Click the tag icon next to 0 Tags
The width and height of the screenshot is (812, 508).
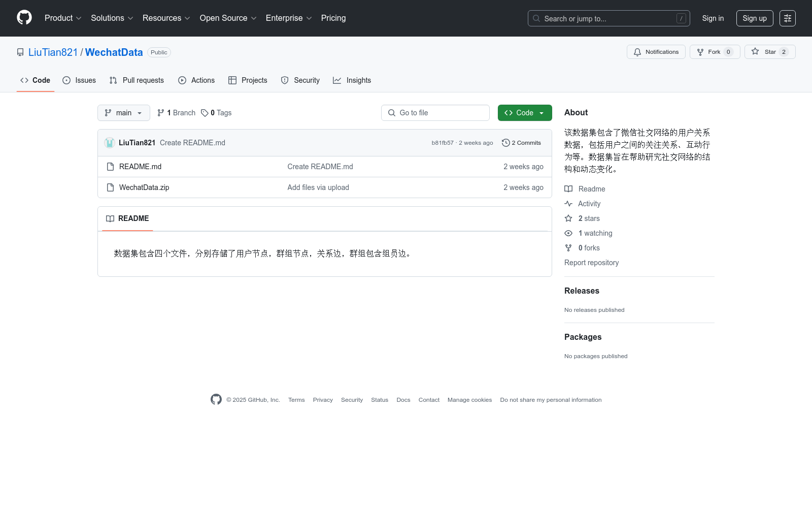[x=205, y=113]
